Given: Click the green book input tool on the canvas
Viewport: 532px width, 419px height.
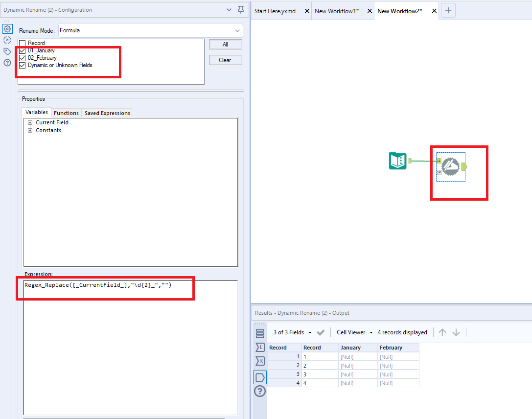Looking at the screenshot, I should click(397, 161).
